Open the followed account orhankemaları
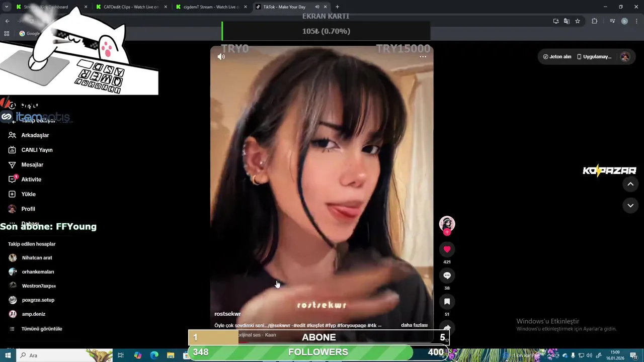 pyautogui.click(x=31, y=272)
